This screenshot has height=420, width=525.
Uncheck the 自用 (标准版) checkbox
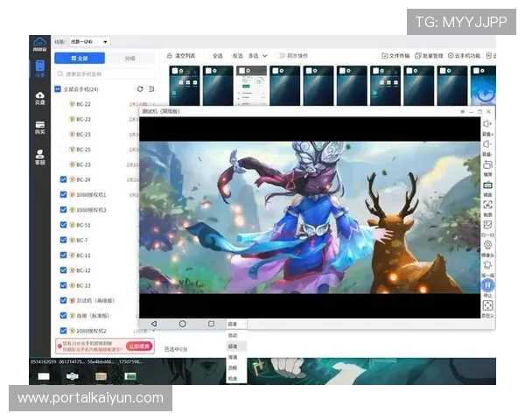coord(63,315)
